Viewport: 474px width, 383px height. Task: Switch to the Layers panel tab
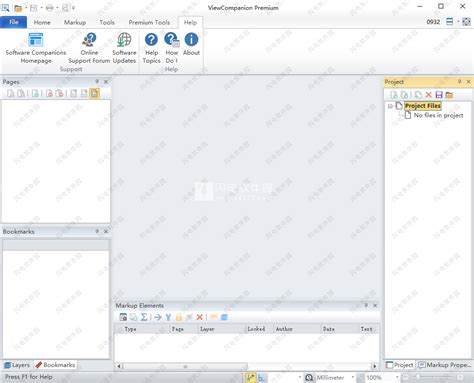(17, 365)
